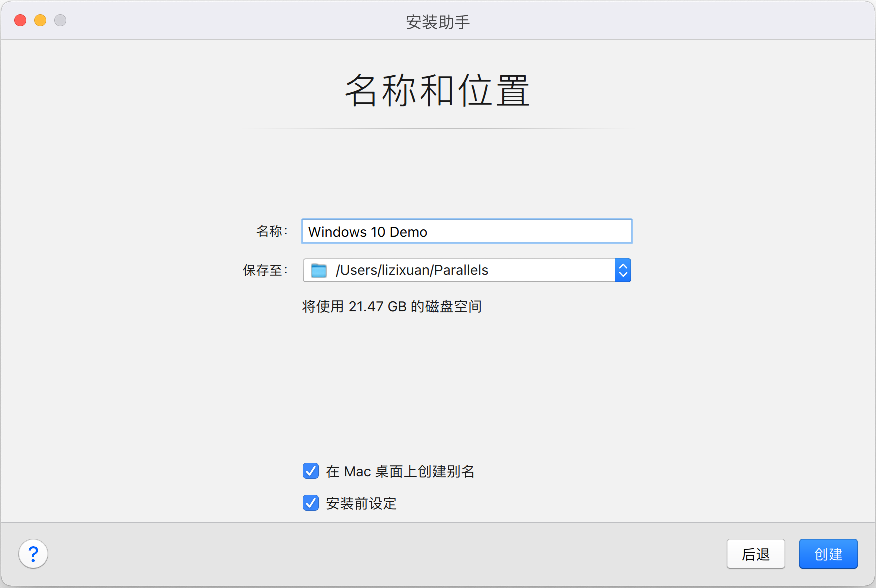
Task: Focus the 名称 field with Windows 10 Demo
Action: pos(466,232)
